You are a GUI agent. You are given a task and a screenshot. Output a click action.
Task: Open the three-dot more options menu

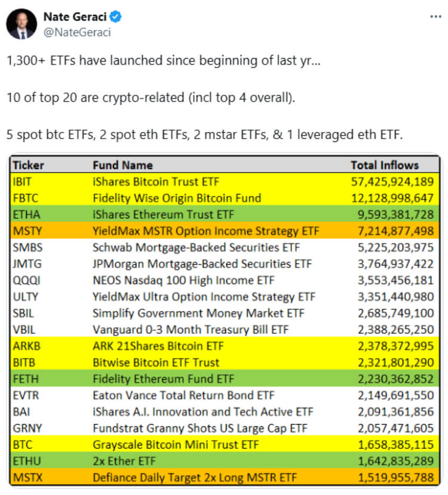click(x=435, y=16)
